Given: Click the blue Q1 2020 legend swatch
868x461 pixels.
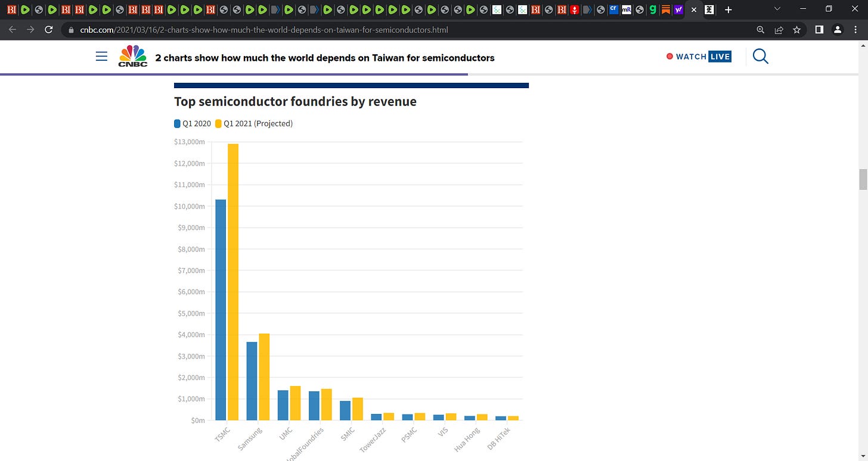Looking at the screenshot, I should click(177, 123).
